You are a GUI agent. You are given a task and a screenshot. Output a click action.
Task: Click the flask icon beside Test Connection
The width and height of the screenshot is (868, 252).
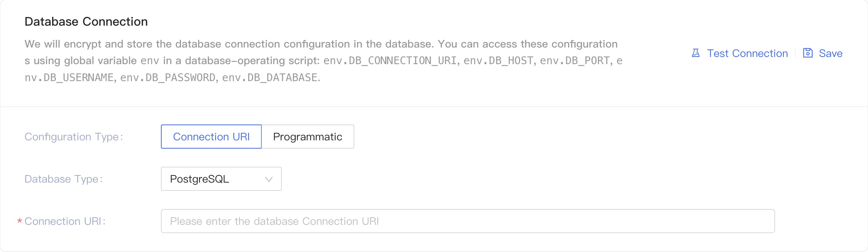pyautogui.click(x=696, y=53)
